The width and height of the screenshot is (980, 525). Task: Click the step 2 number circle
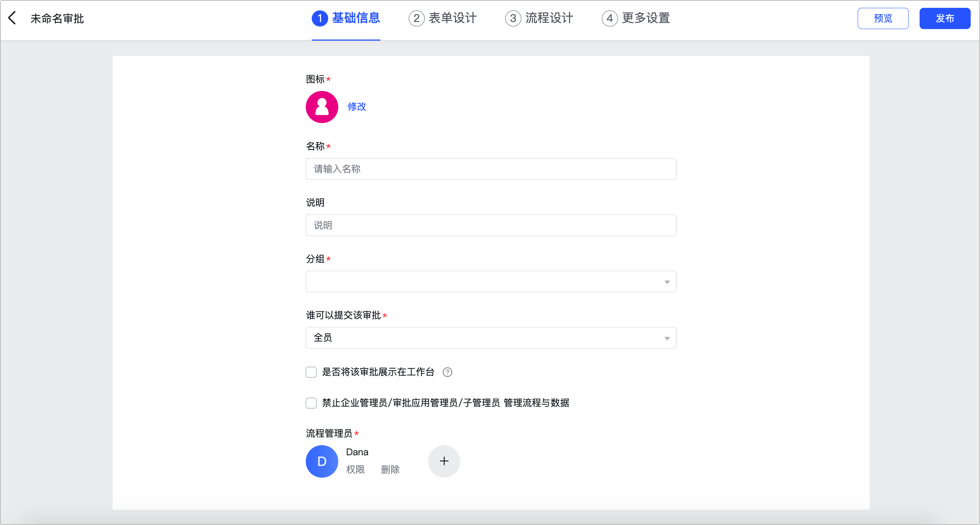click(x=416, y=18)
